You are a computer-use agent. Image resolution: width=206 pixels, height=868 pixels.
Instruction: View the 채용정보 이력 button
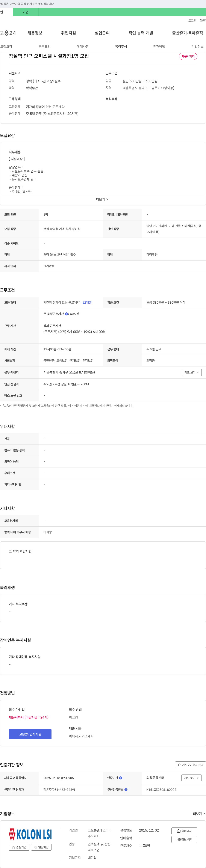pyautogui.click(x=184, y=839)
